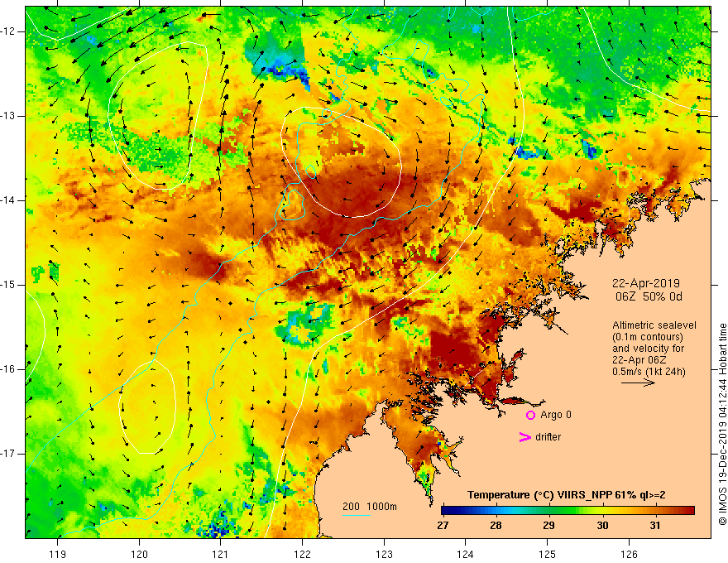Image resolution: width=728 pixels, height=563 pixels.
Task: Click the '22-Apr 06Z' caption line
Action: (x=639, y=360)
